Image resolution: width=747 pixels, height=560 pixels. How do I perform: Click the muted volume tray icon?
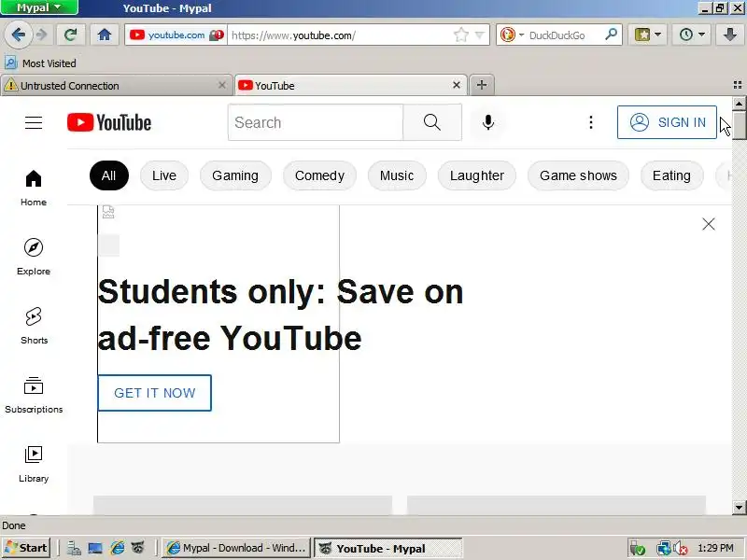coord(681,549)
